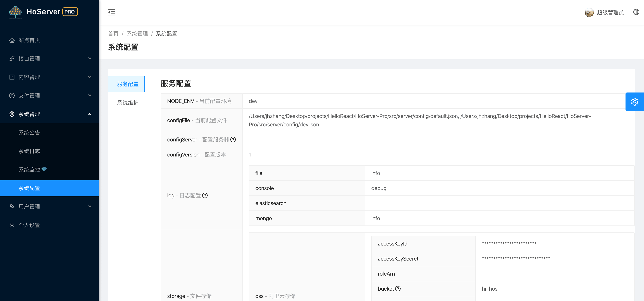This screenshot has height=301, width=644.
Task: Click the PRO badge beside HoServer
Action: coord(70,12)
